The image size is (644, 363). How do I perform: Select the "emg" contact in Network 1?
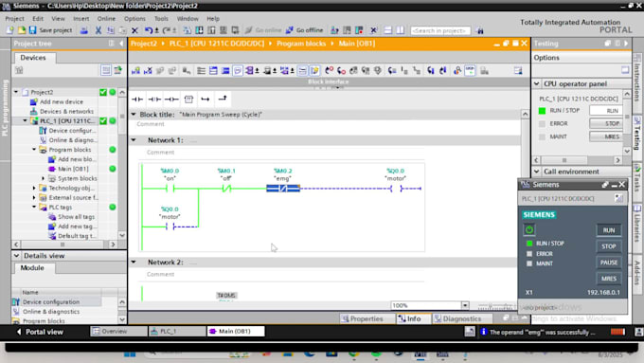pyautogui.click(x=283, y=189)
